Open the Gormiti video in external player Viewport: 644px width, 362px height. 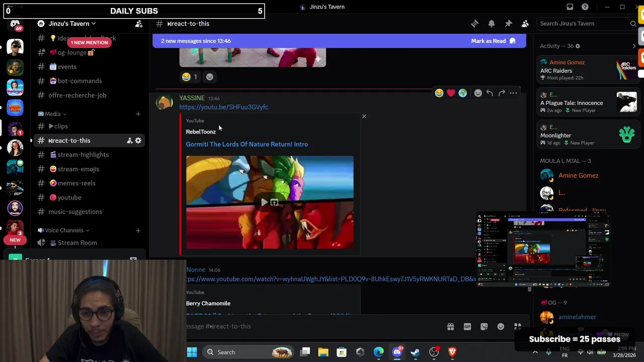pos(274,202)
